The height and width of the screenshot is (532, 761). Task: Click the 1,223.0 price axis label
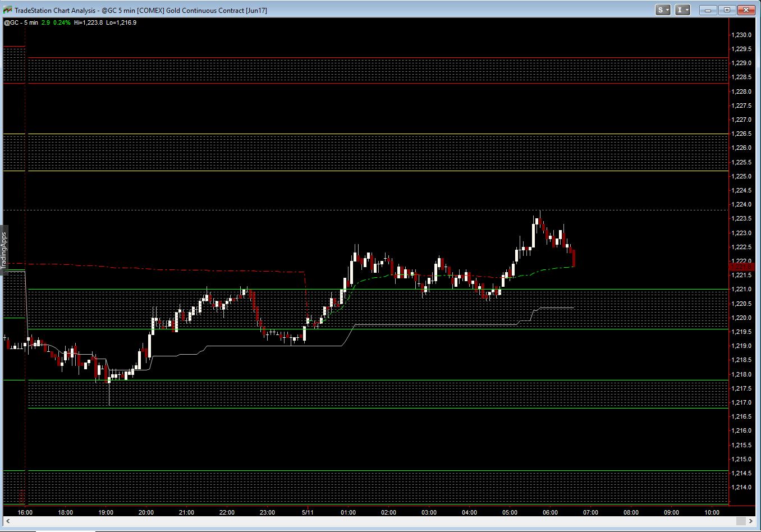(x=741, y=233)
